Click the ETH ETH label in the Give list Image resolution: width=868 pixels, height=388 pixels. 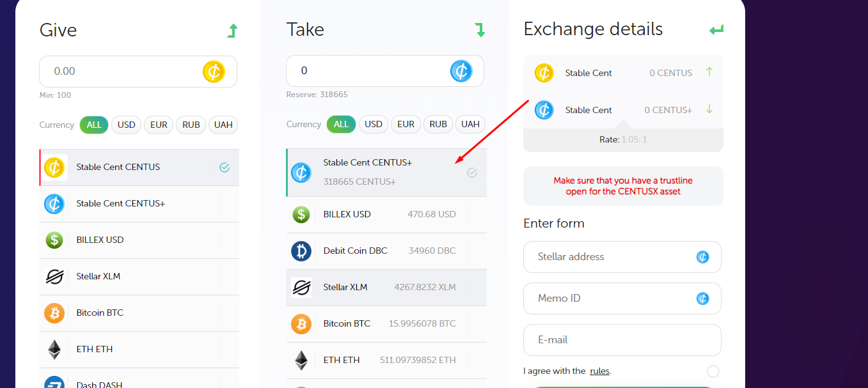pos(94,349)
